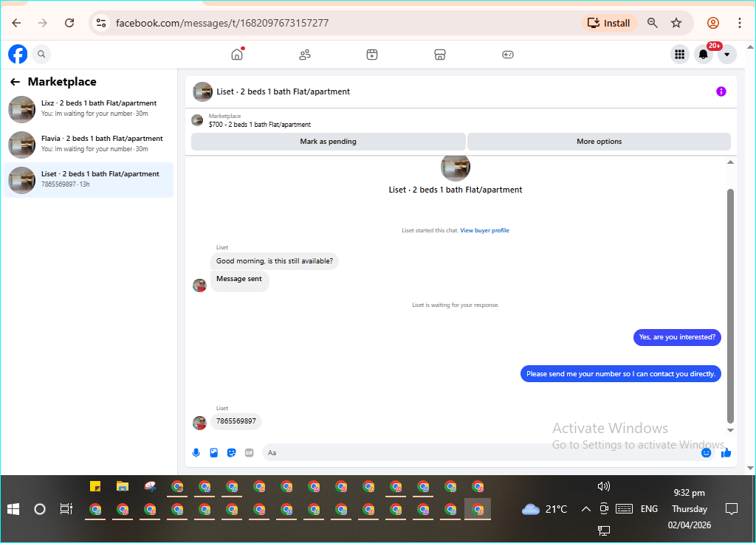Click the $700 listing summary thumbnail
The height and width of the screenshot is (543, 756).
point(197,120)
